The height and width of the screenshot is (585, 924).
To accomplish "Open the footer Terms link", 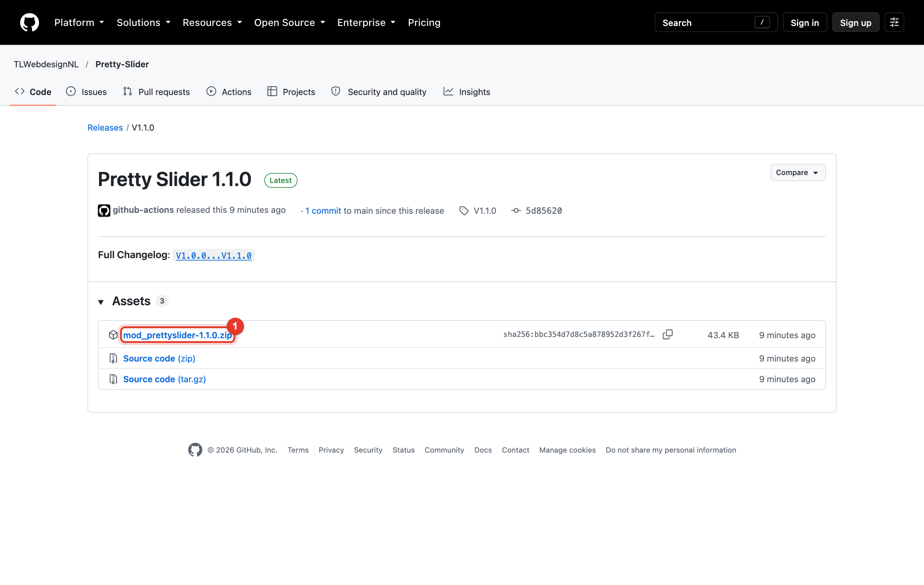I will pos(298,450).
